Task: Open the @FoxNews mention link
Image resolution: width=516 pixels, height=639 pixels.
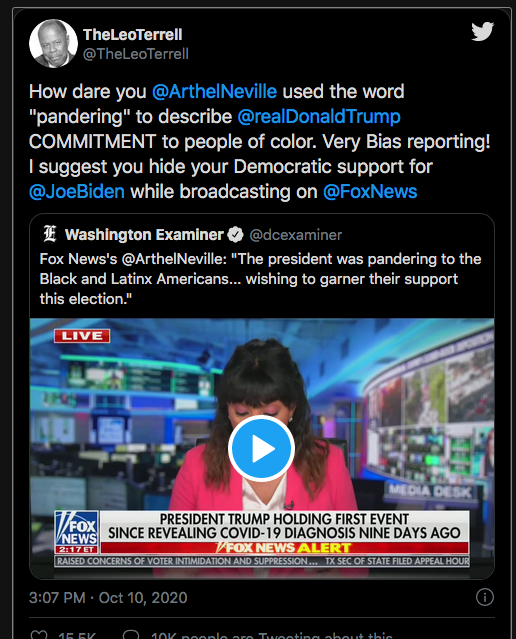Action: 370,192
